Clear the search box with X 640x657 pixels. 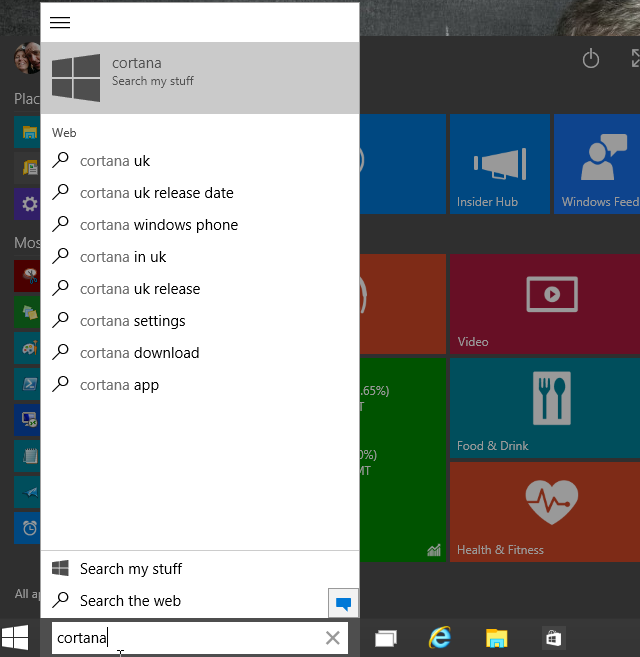coord(333,638)
